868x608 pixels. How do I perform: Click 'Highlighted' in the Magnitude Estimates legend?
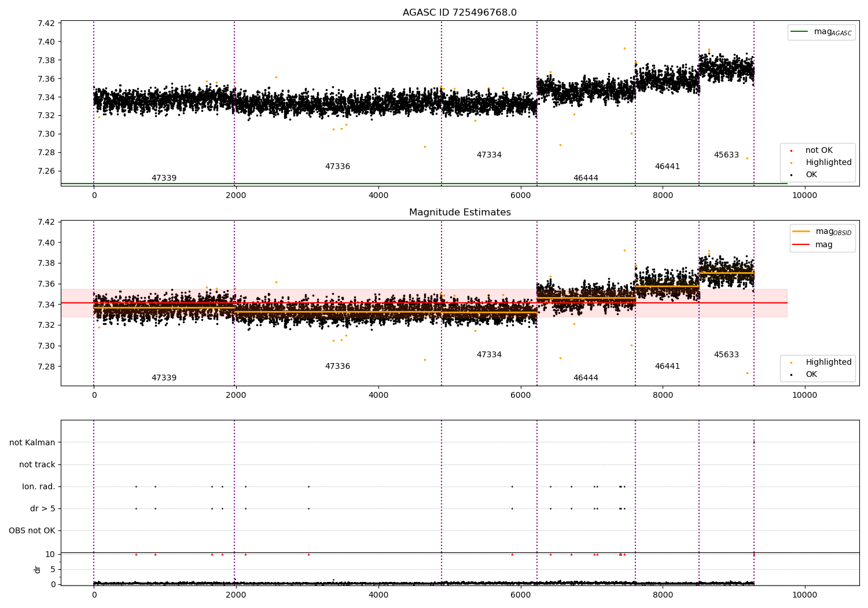tap(828, 362)
